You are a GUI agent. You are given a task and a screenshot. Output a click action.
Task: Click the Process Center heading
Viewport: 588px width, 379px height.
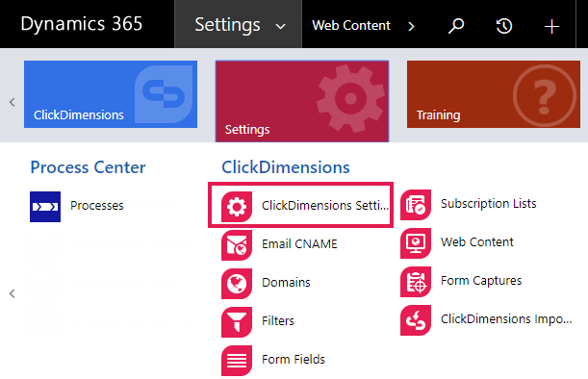(x=88, y=167)
